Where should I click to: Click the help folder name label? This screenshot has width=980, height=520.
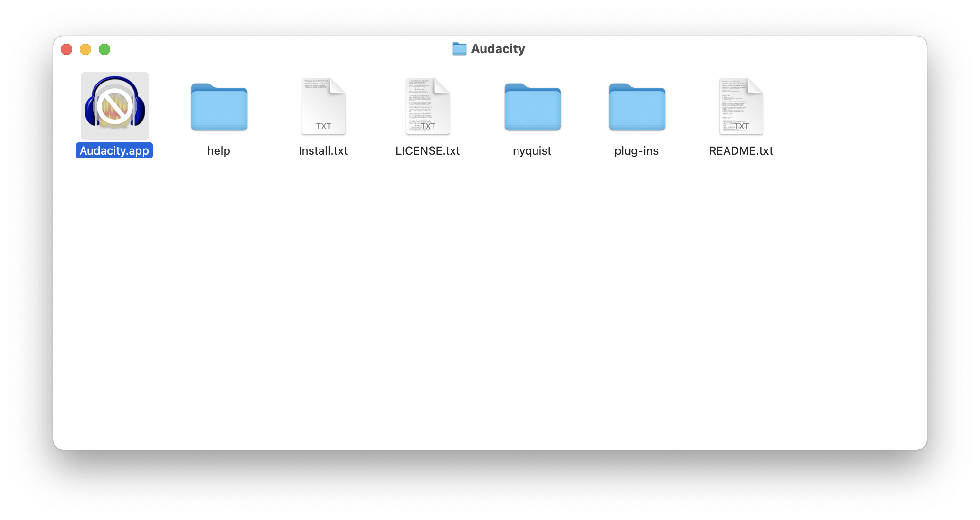(x=218, y=150)
